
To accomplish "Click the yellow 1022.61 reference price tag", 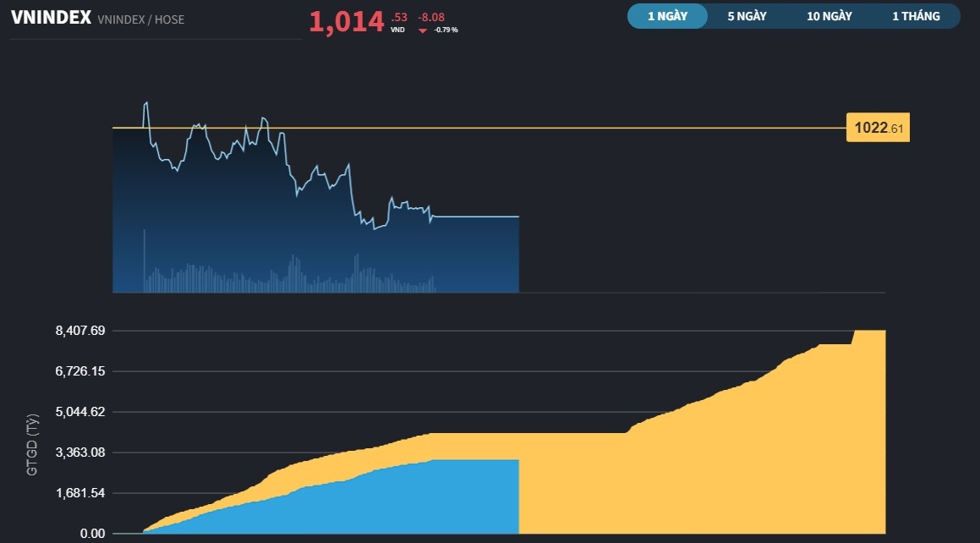I will [878, 129].
